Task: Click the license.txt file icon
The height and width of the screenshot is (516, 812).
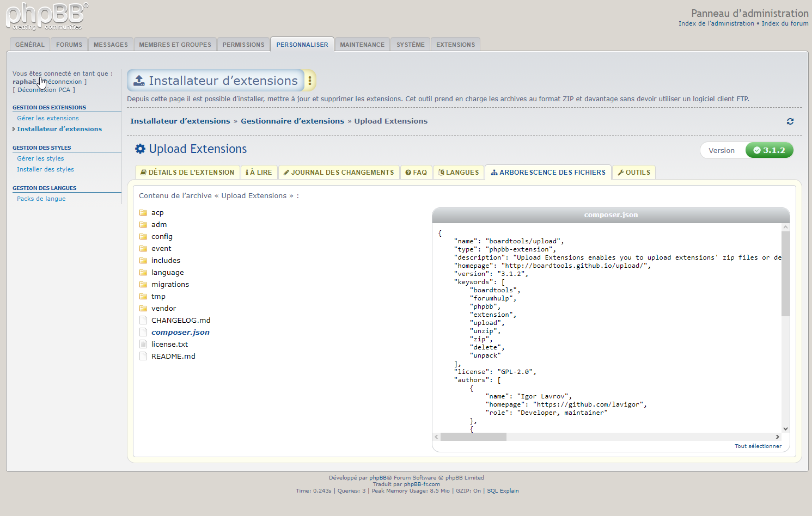Action: coord(143,344)
